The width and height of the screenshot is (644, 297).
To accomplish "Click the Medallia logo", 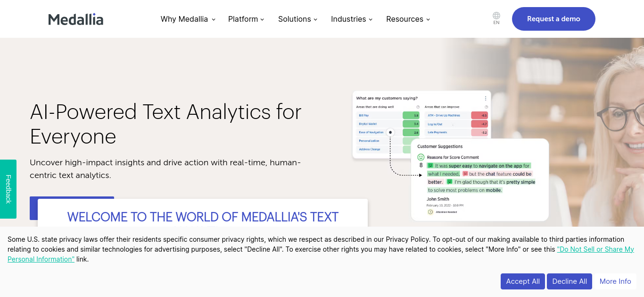I will pos(76,19).
